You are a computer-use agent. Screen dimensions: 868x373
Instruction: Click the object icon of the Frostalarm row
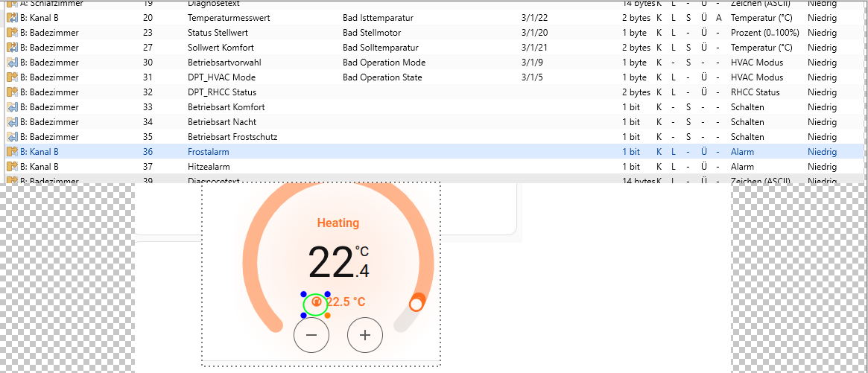click(x=12, y=152)
